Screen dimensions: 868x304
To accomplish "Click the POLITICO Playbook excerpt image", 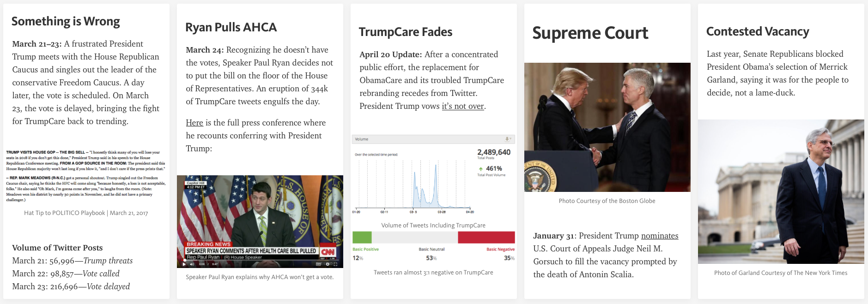I will coord(86,176).
